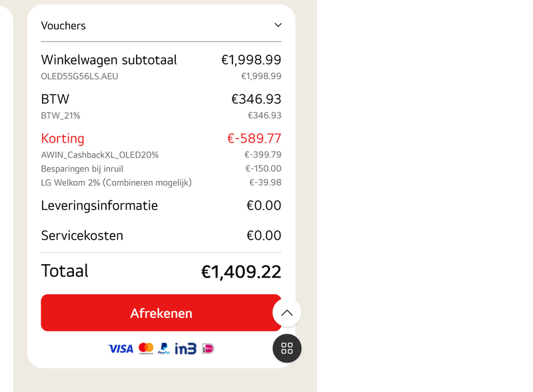Select the iDEAL payment icon

(207, 349)
